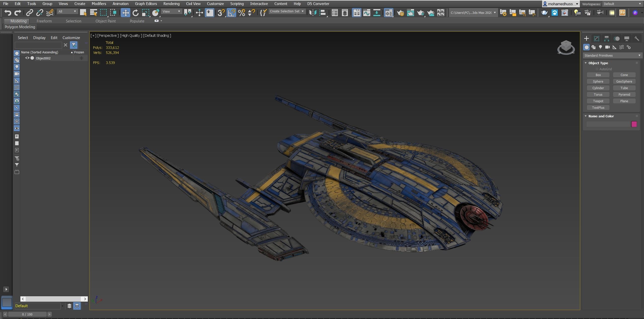Choose the Select Object tool
The image size is (644, 319).
pyautogui.click(x=83, y=13)
